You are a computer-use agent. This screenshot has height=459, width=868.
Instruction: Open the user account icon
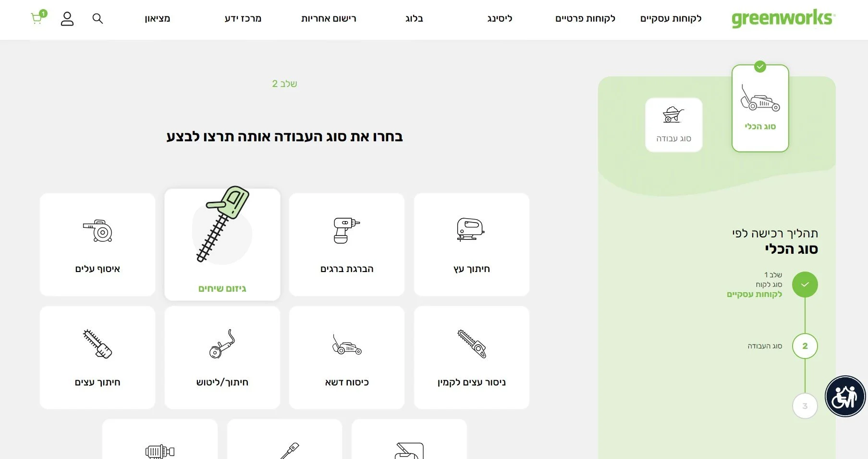coord(67,19)
